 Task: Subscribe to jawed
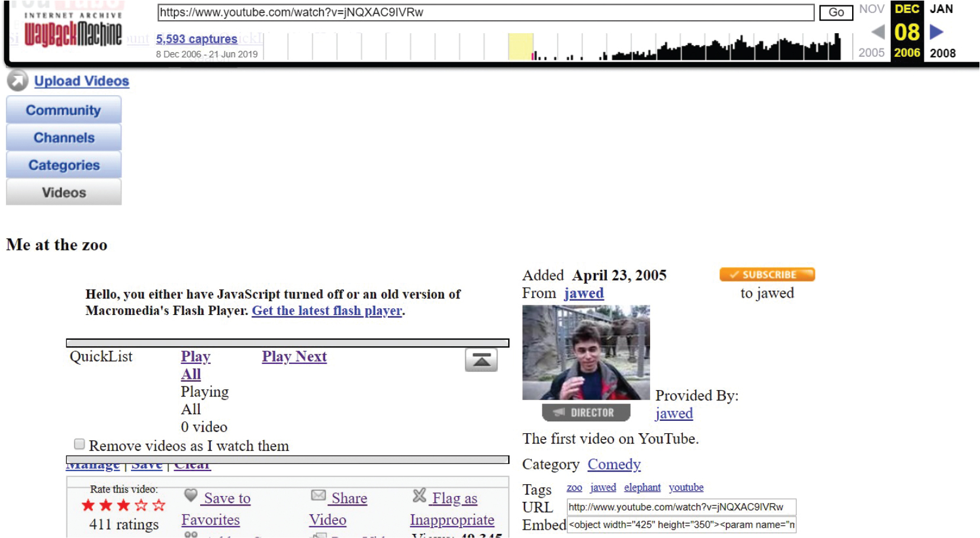tap(767, 275)
